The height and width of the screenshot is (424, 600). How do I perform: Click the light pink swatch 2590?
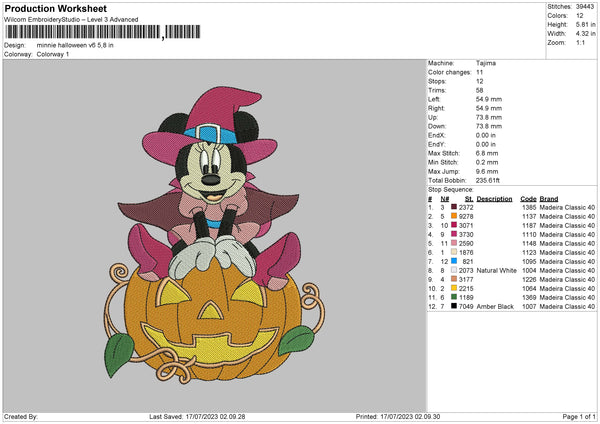(x=454, y=243)
